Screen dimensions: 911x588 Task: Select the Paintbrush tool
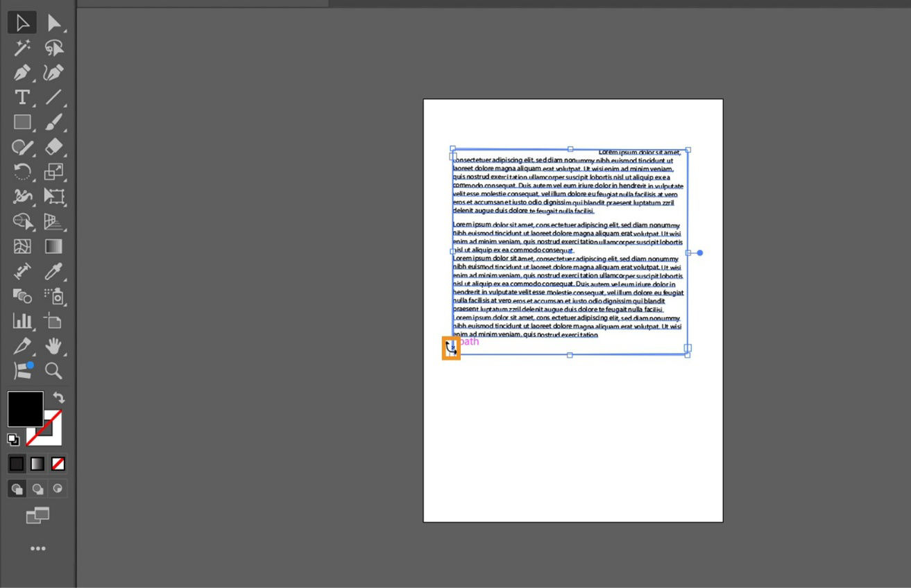[53, 122]
